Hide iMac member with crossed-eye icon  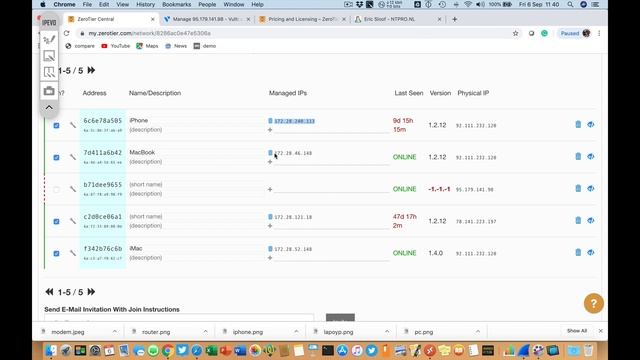click(x=591, y=252)
